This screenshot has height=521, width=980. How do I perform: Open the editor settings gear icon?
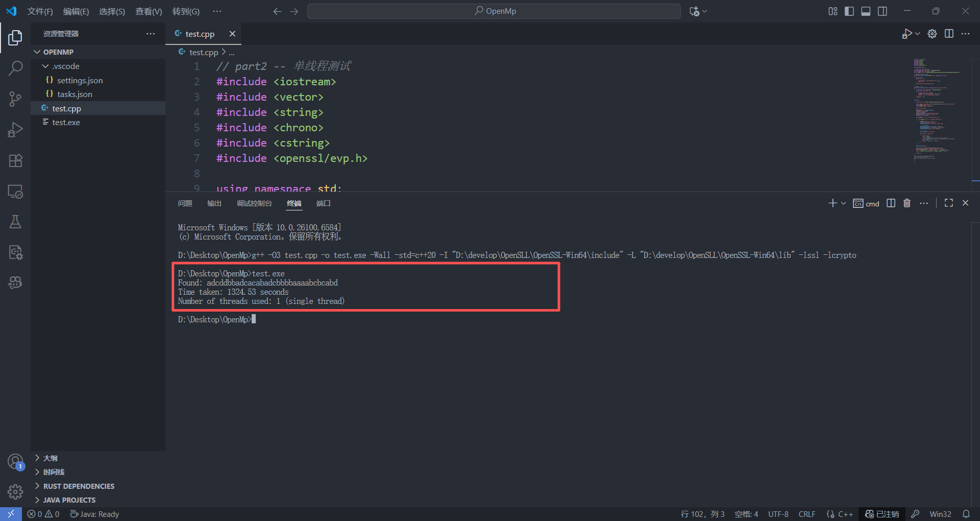coord(932,34)
